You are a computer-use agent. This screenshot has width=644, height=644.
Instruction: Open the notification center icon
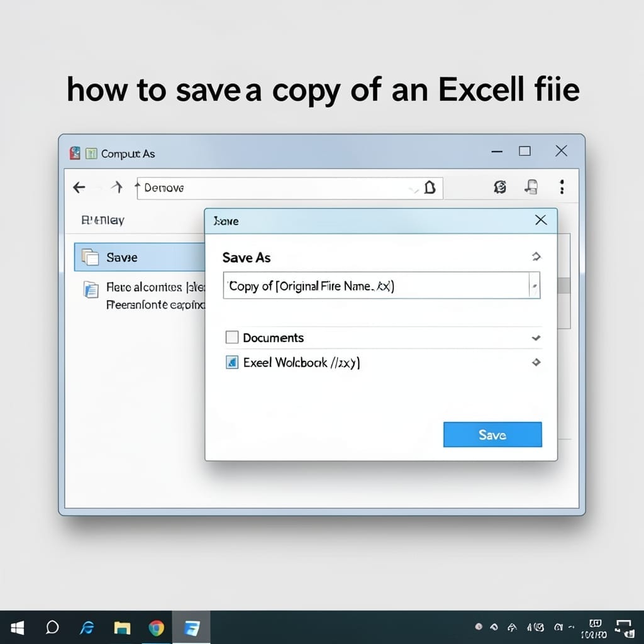point(625,629)
